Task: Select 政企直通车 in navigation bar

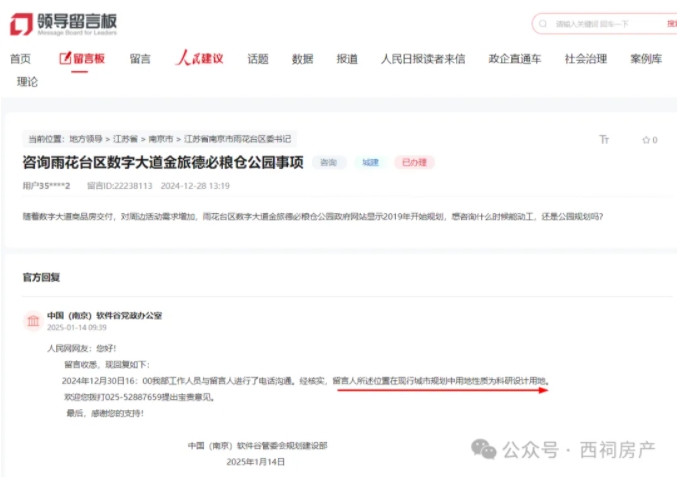Action: click(514, 59)
